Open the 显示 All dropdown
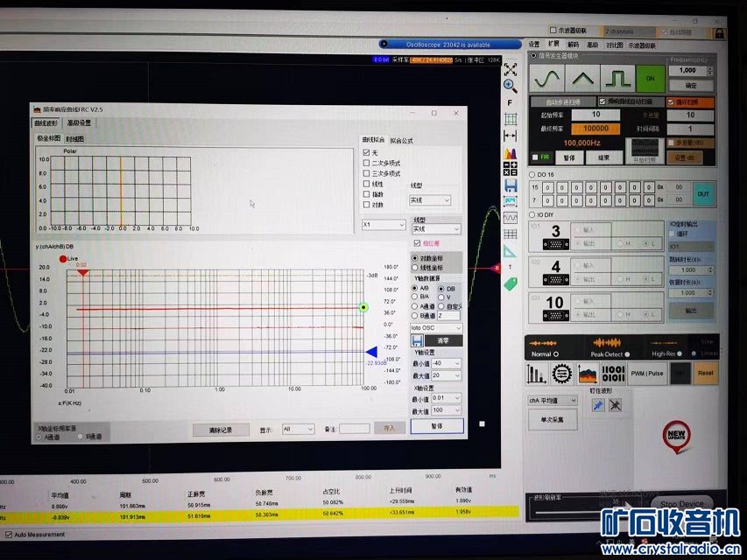Image resolution: width=747 pixels, height=560 pixels. pos(298,429)
